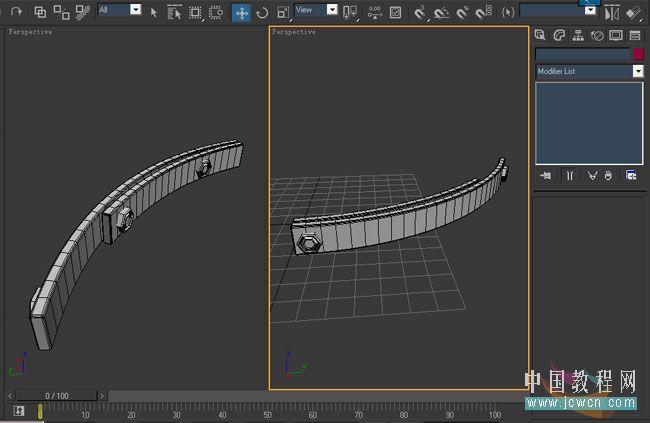Toggle Keyboard Shortcut Override
This screenshot has width=650, height=423.
click(395, 12)
